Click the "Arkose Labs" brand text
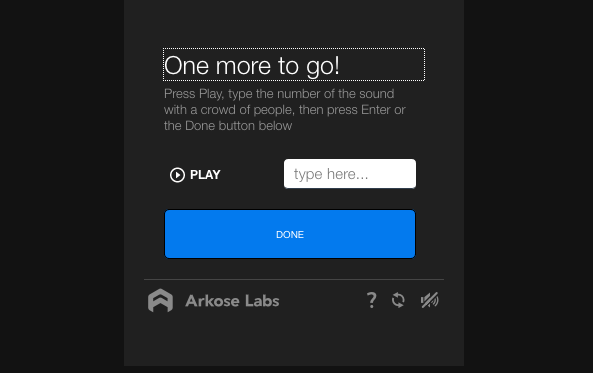This screenshot has height=373, width=593. click(232, 301)
